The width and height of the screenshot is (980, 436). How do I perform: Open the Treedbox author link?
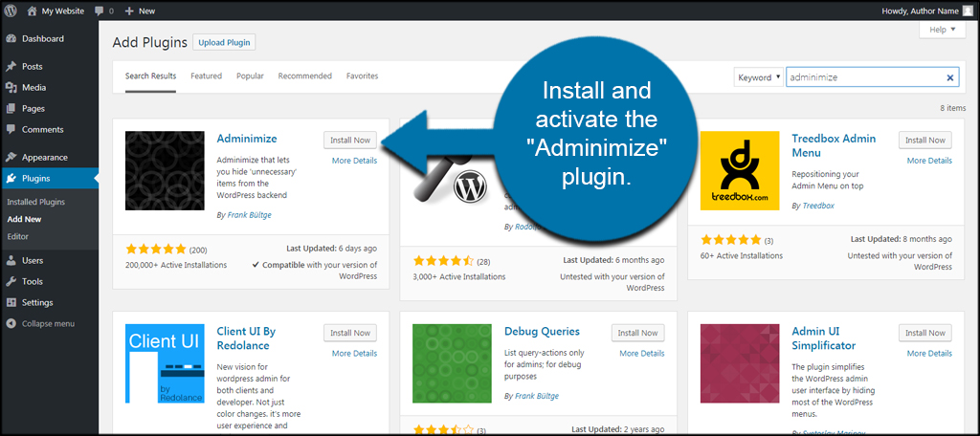click(x=817, y=206)
